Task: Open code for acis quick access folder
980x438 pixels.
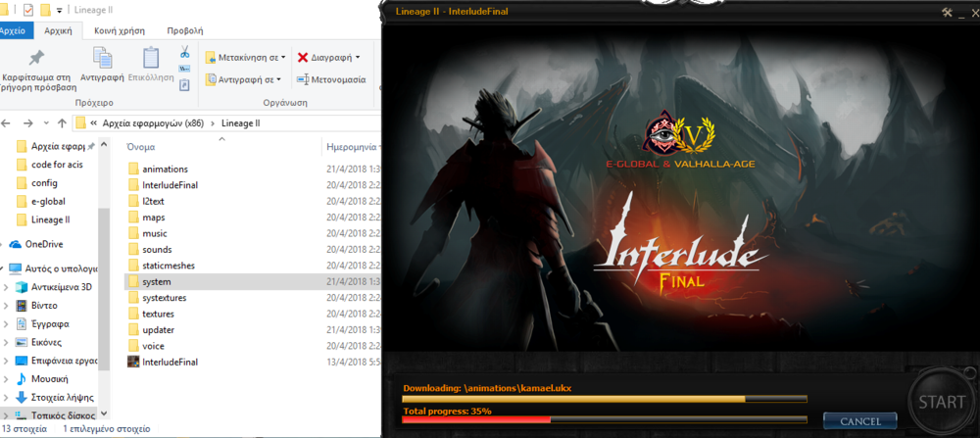Action: tap(49, 165)
